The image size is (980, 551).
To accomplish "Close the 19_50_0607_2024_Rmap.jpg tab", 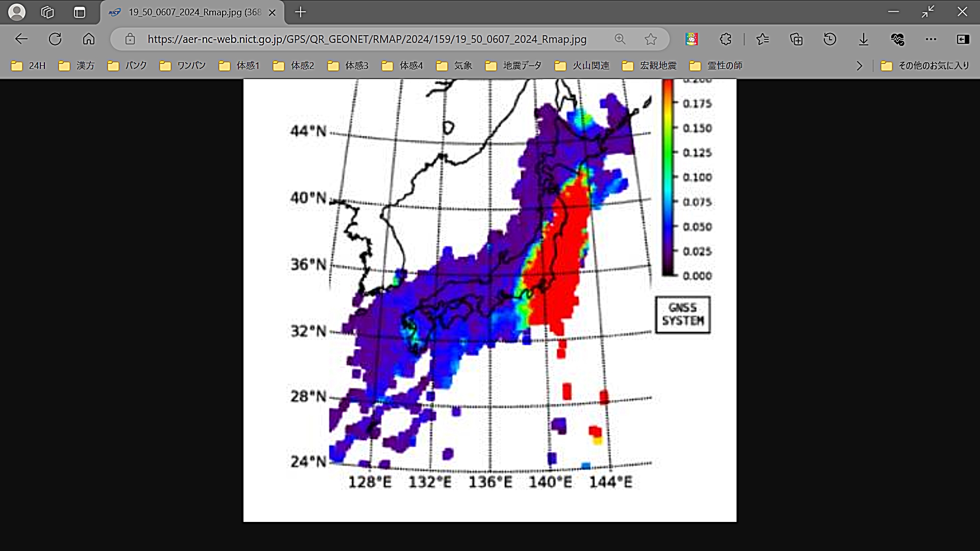I will [272, 13].
